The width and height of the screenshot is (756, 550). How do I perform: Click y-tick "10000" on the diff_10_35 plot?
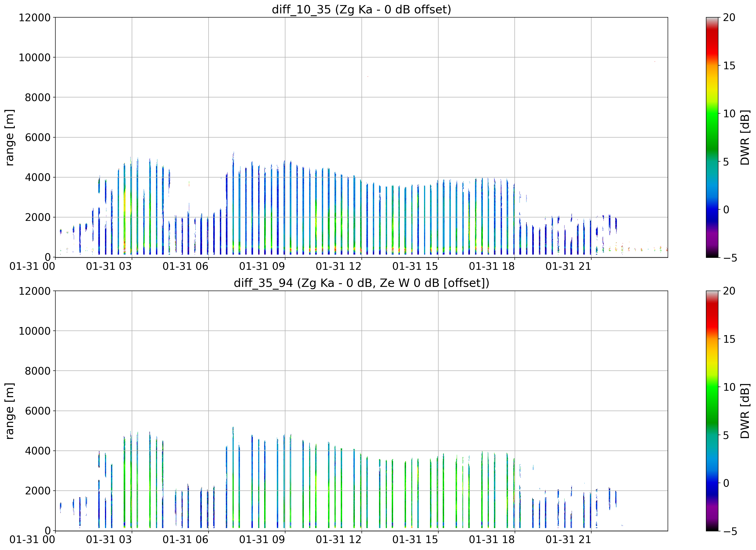tap(34, 57)
